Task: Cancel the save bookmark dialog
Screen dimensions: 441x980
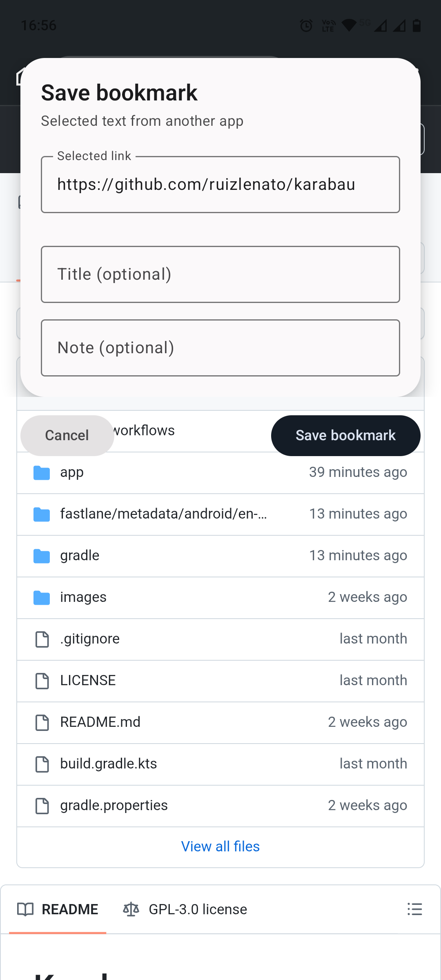Action: [x=67, y=435]
